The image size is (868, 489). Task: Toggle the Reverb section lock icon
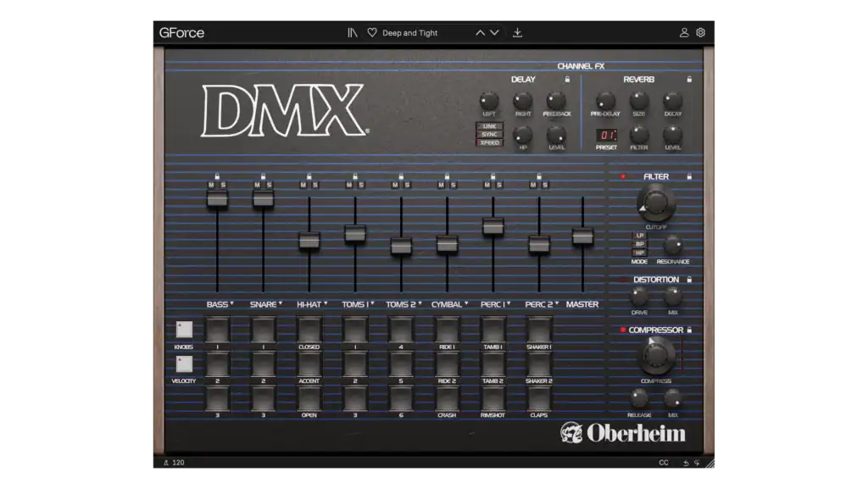[x=689, y=80]
